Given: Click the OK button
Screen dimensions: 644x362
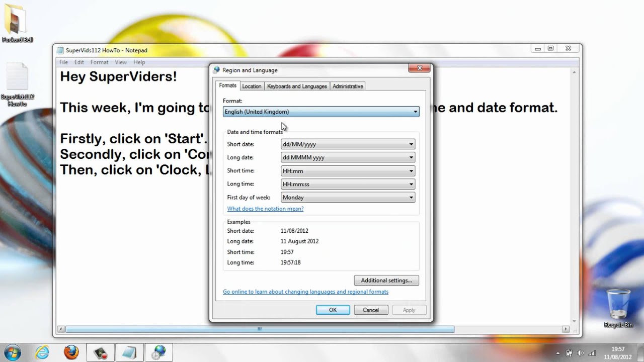Looking at the screenshot, I should 333,310.
